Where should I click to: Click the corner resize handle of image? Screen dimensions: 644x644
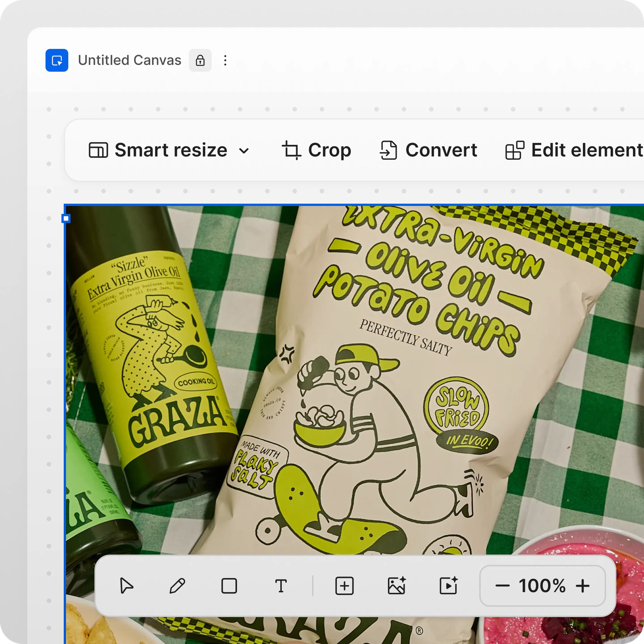[66, 219]
